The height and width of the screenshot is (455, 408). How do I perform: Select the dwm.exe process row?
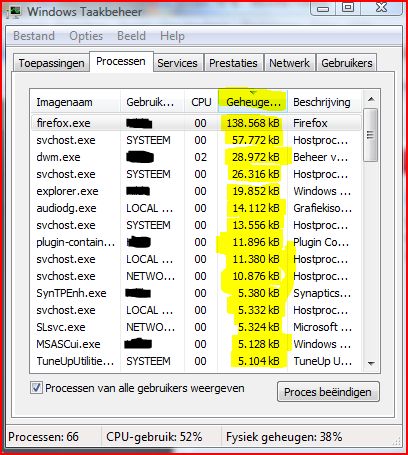tap(196, 157)
